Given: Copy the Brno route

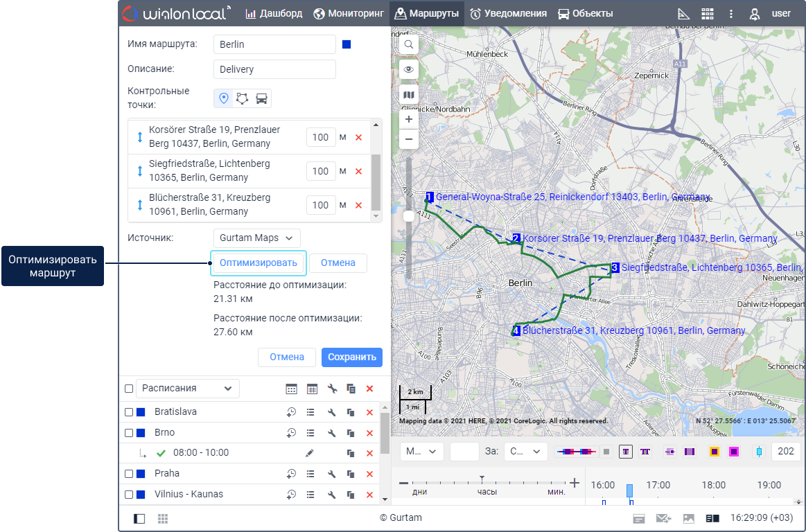Looking at the screenshot, I should [x=351, y=433].
